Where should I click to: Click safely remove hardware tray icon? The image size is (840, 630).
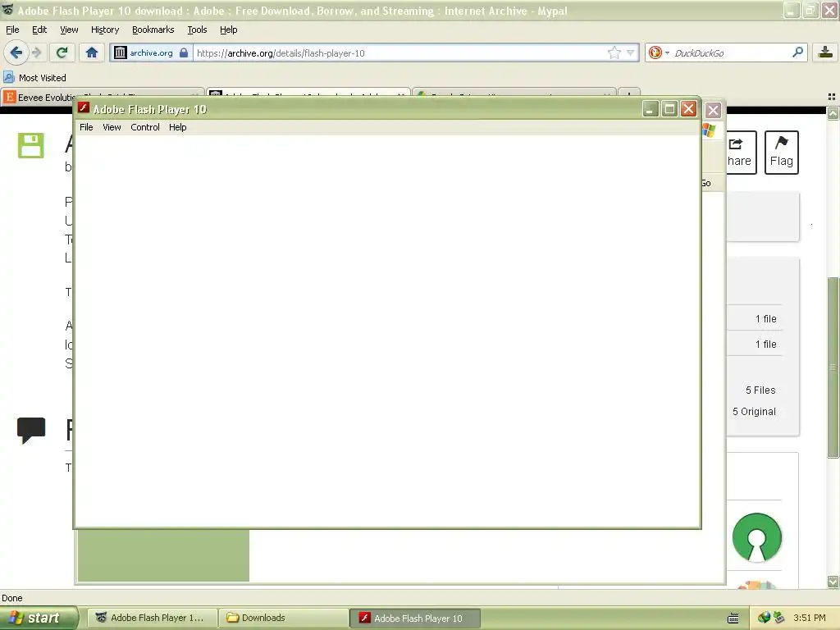[x=778, y=618]
